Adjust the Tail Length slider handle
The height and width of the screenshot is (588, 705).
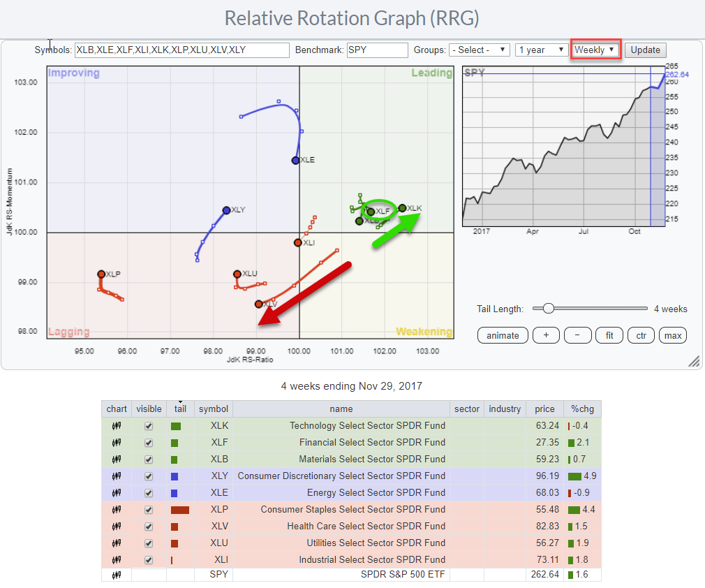coord(549,309)
